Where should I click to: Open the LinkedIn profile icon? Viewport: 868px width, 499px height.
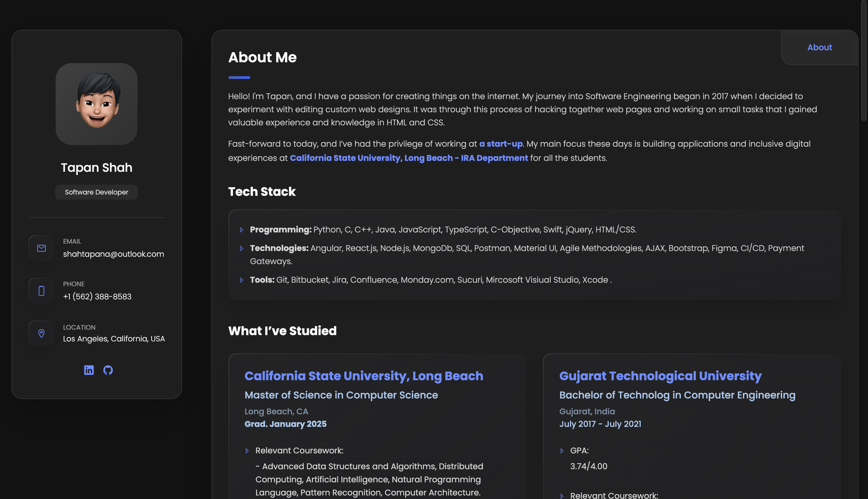click(89, 370)
